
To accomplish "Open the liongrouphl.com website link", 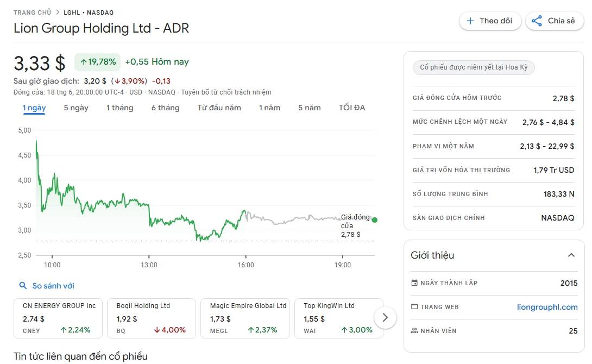I will pos(547,307).
